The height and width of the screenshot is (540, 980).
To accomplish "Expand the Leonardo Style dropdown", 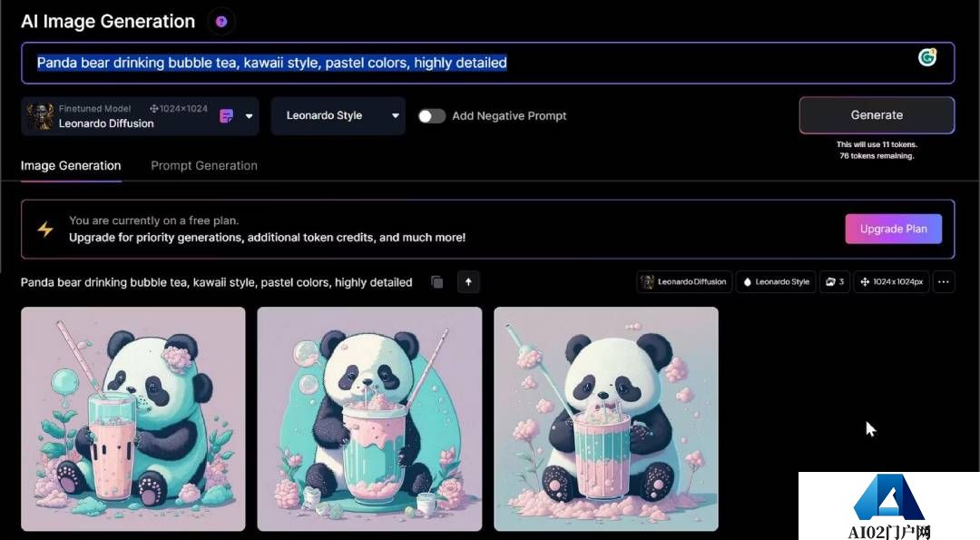I will coord(395,116).
